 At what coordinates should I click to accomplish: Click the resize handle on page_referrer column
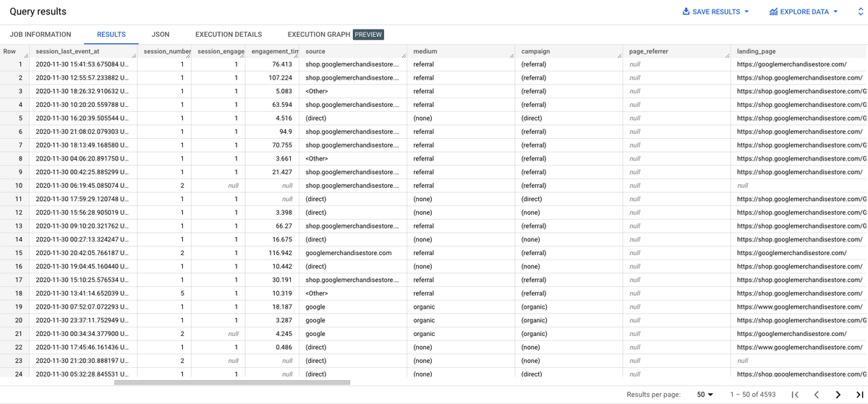click(x=727, y=56)
